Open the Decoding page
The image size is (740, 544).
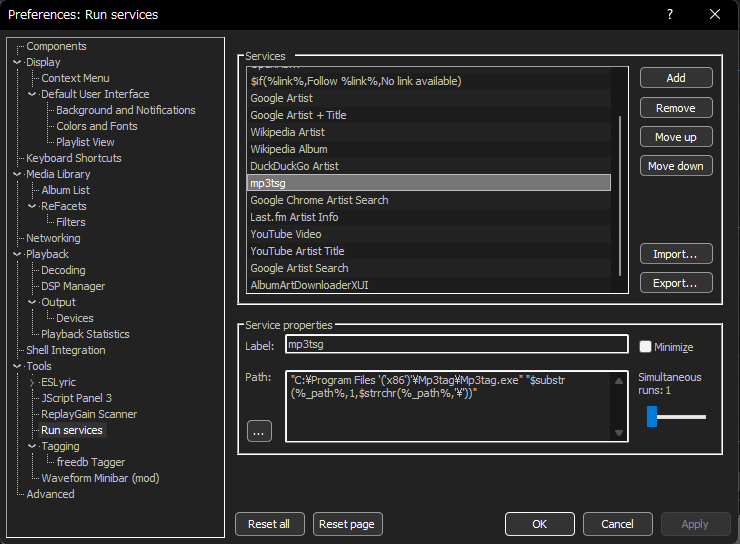click(x=63, y=270)
